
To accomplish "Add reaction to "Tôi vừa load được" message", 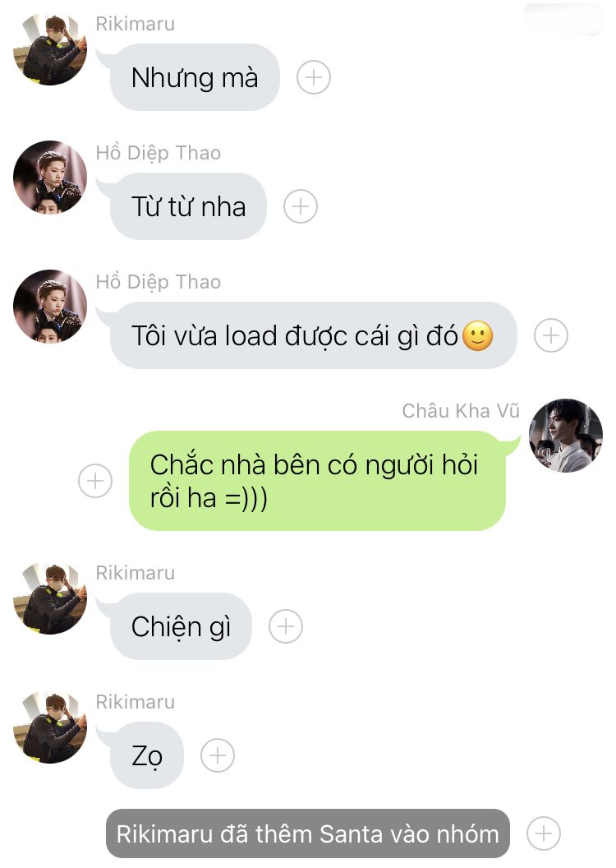I will click(x=551, y=335).
